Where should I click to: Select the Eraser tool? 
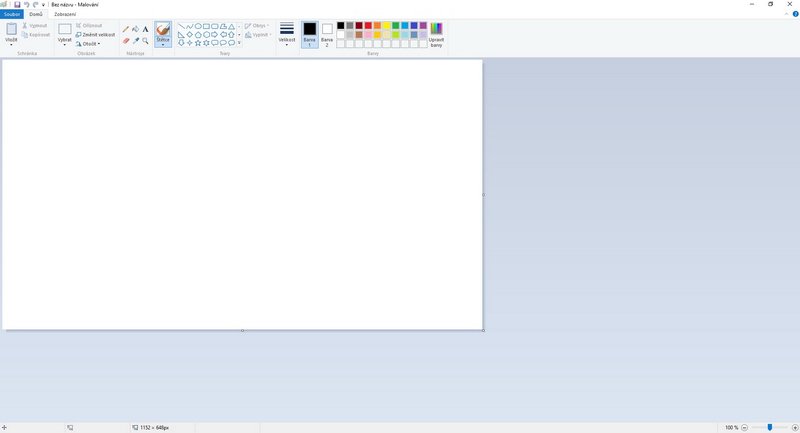point(125,41)
